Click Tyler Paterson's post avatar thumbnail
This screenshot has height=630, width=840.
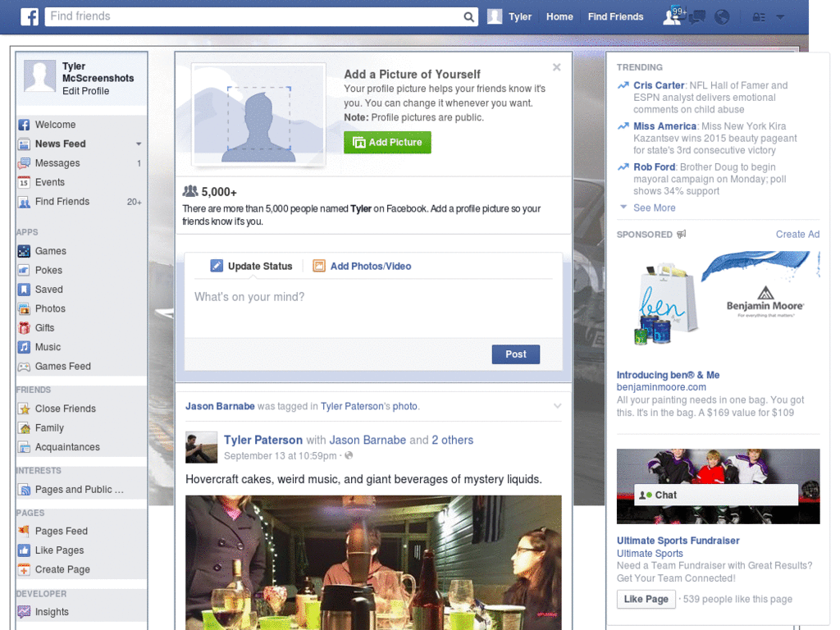click(202, 447)
